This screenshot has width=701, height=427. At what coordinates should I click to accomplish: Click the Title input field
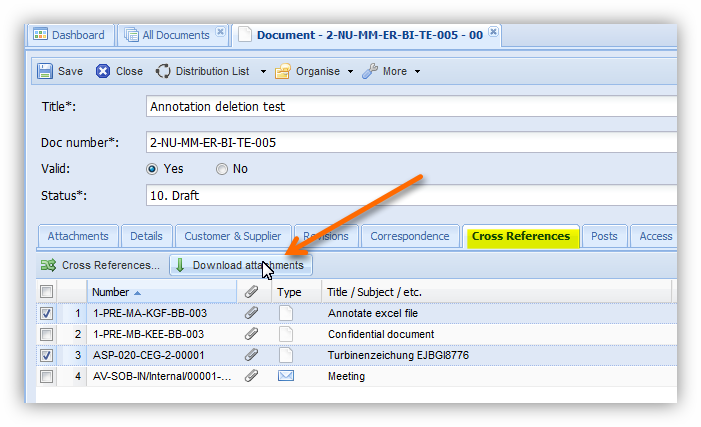pos(411,106)
